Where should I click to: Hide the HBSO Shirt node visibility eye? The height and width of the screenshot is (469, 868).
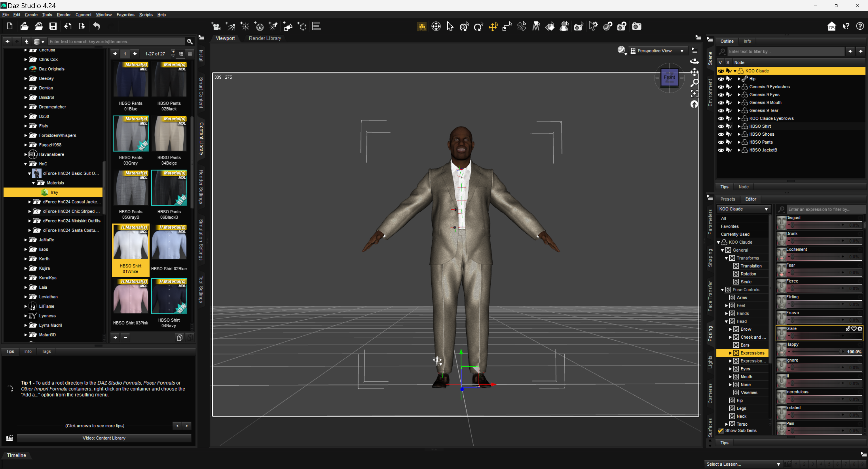(721, 126)
